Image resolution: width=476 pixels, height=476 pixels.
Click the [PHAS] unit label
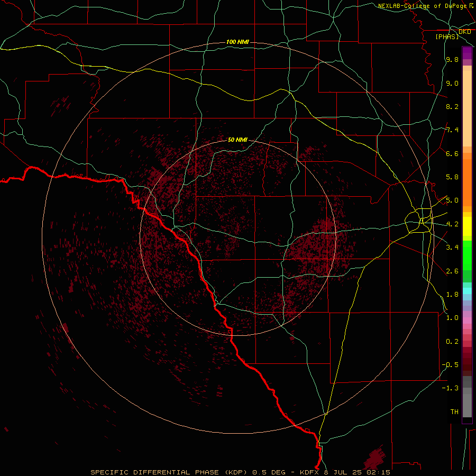[x=447, y=36]
